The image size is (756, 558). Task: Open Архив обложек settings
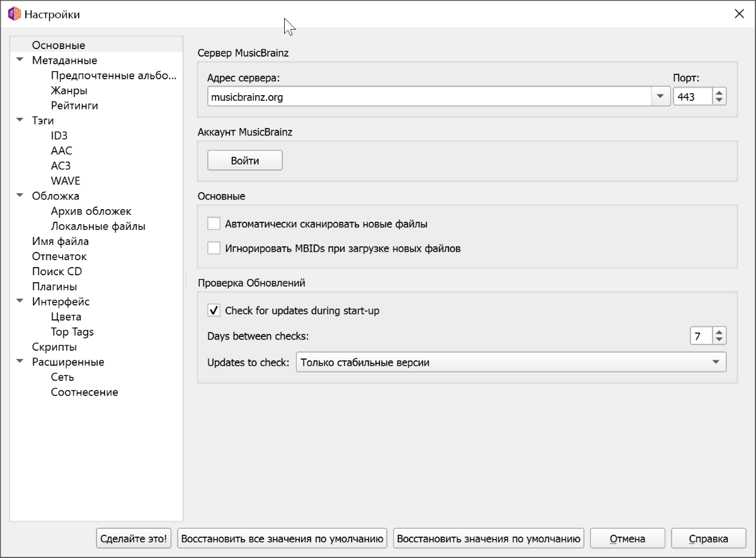point(91,212)
